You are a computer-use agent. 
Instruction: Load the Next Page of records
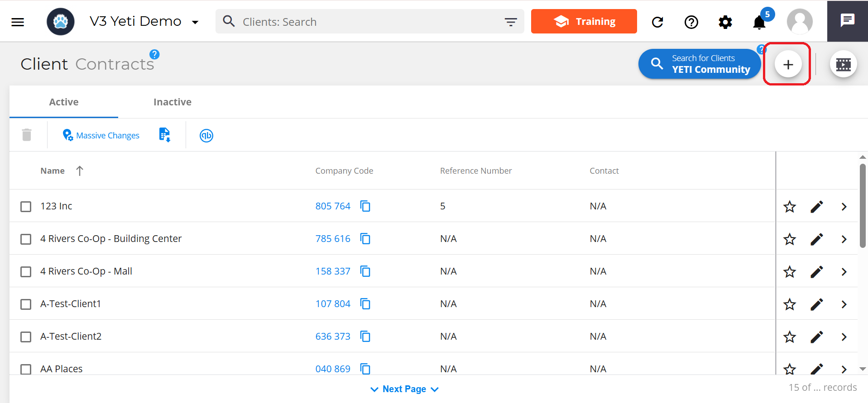pyautogui.click(x=404, y=389)
